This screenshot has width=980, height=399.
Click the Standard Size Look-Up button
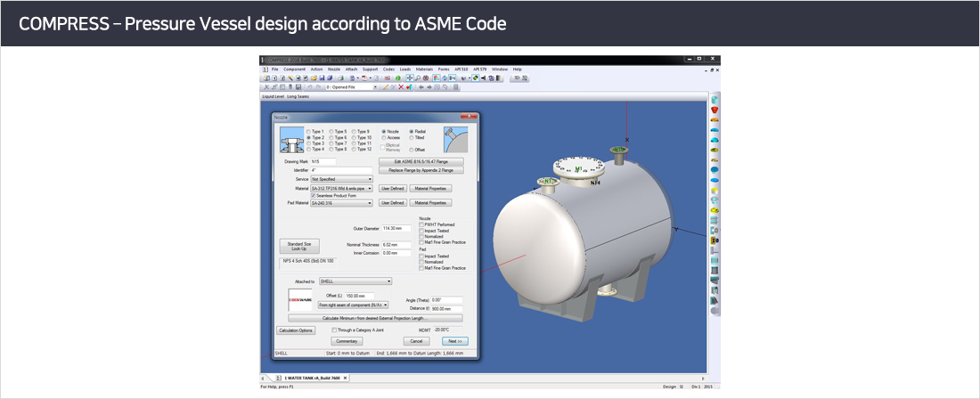click(x=299, y=246)
